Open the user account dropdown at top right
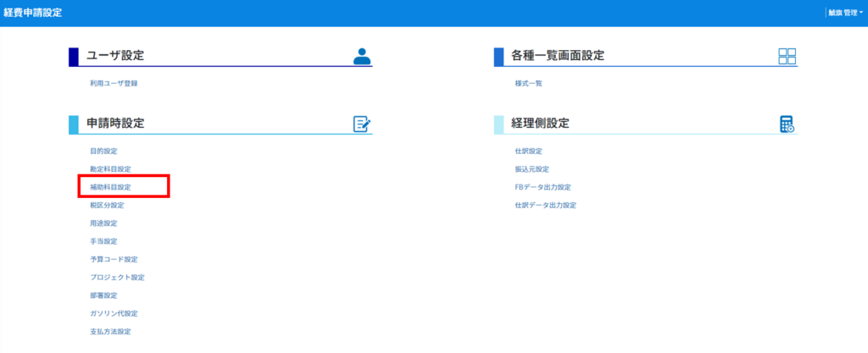 point(846,13)
